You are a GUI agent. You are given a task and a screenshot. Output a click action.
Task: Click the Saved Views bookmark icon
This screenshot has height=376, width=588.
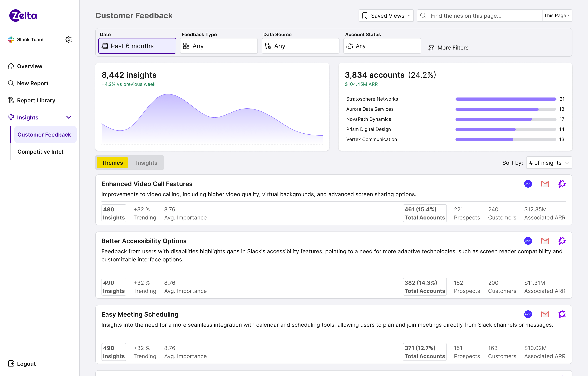coord(365,16)
